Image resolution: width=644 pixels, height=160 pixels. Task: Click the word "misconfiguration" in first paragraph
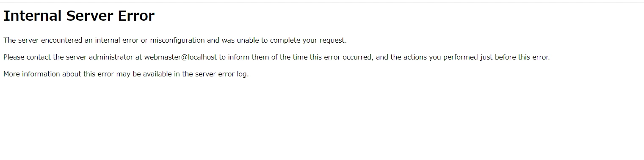coord(177,41)
